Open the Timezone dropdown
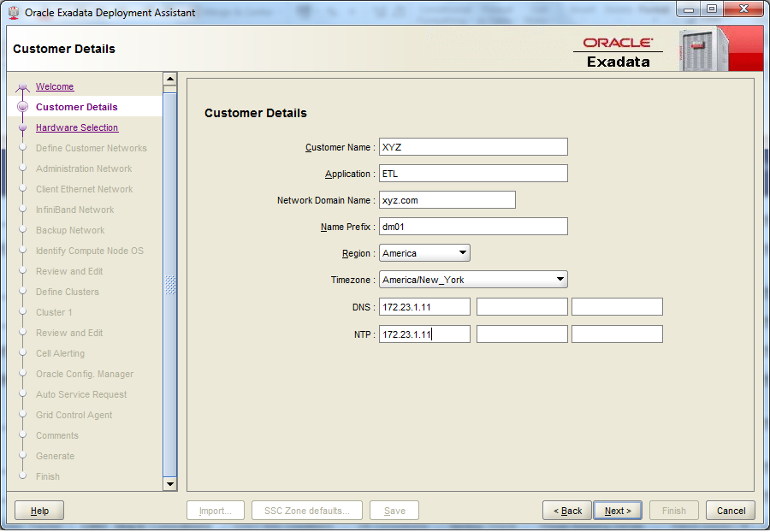This screenshot has height=532, width=770. point(473,279)
